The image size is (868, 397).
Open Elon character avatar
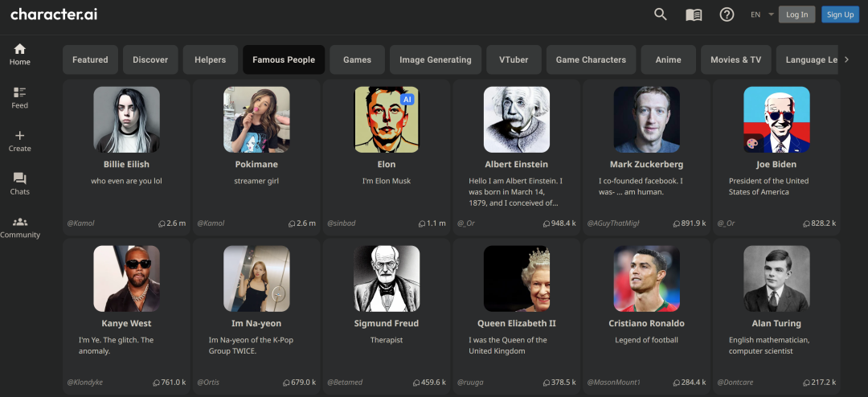click(387, 120)
